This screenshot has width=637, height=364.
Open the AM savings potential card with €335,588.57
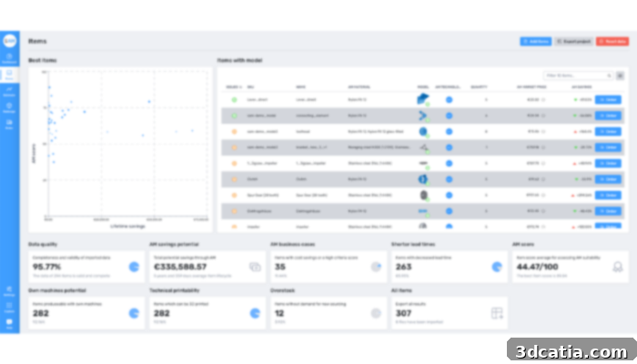coord(207,267)
